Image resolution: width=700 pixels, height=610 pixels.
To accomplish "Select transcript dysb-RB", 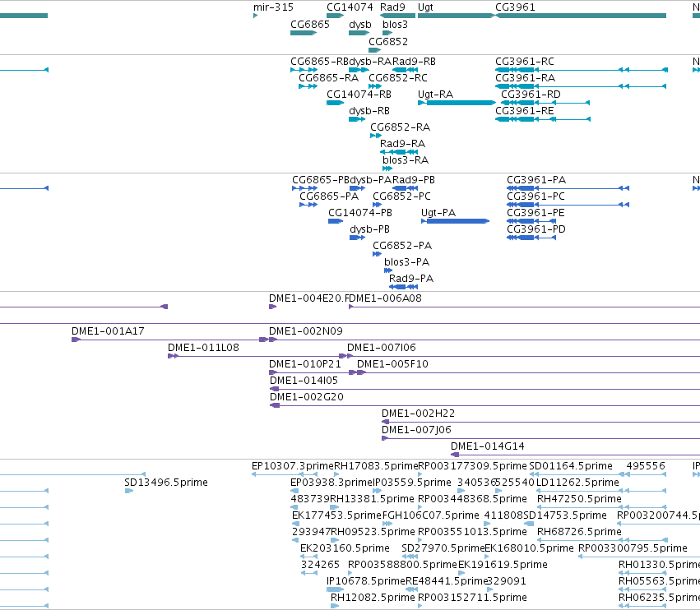I will click(x=369, y=111).
